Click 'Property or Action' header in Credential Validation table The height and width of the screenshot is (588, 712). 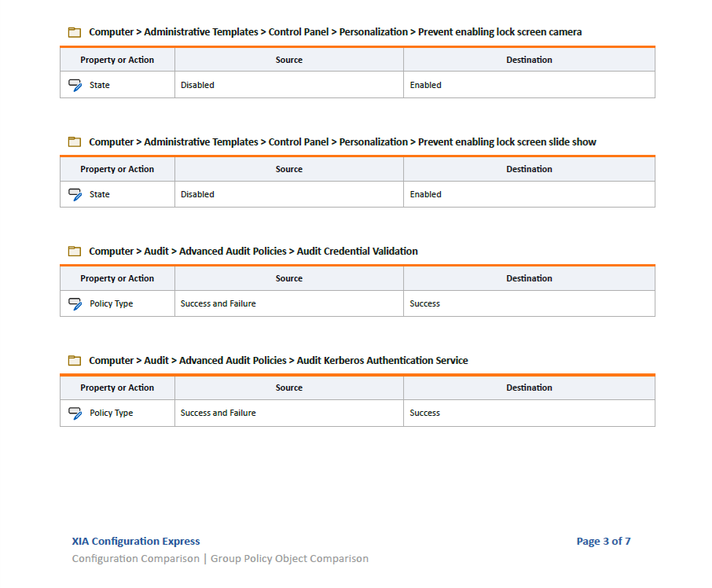point(117,278)
